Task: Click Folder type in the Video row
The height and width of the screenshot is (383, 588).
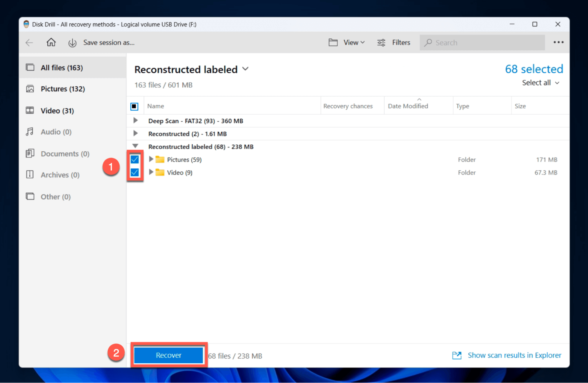Action: (x=467, y=173)
